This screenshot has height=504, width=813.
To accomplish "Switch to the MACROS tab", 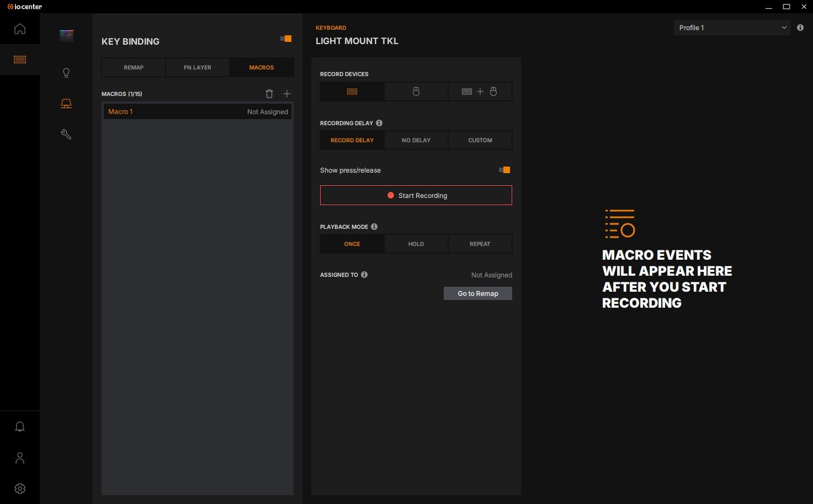I will click(262, 67).
